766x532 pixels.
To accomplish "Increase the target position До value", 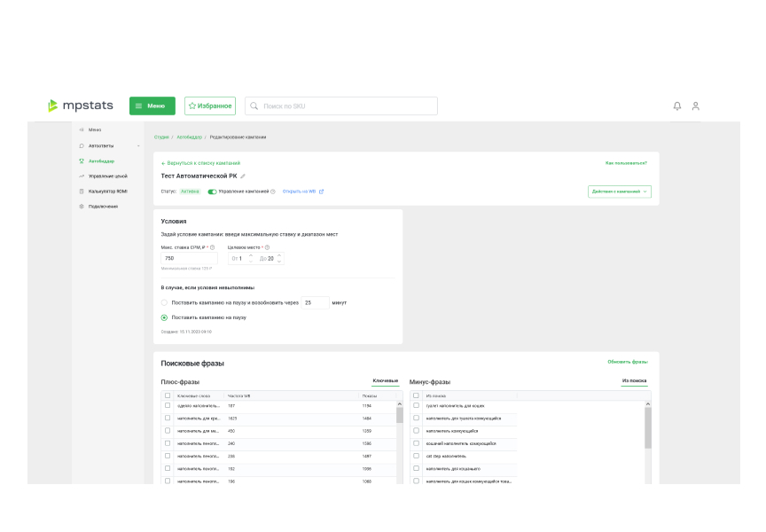I will click(279, 255).
